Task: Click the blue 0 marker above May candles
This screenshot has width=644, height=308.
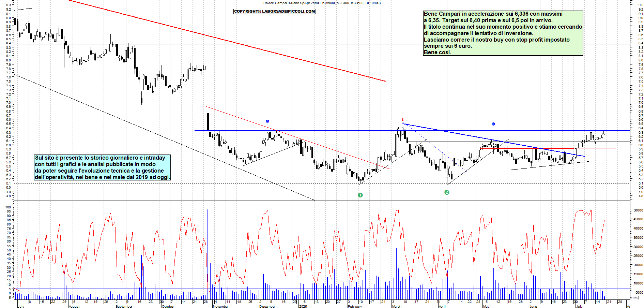Action: (493, 124)
